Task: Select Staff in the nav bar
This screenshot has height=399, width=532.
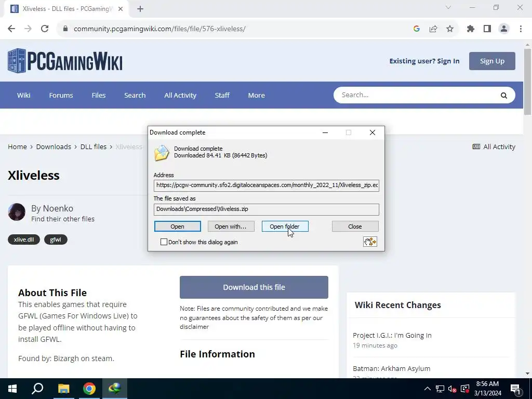Action: [x=222, y=96]
